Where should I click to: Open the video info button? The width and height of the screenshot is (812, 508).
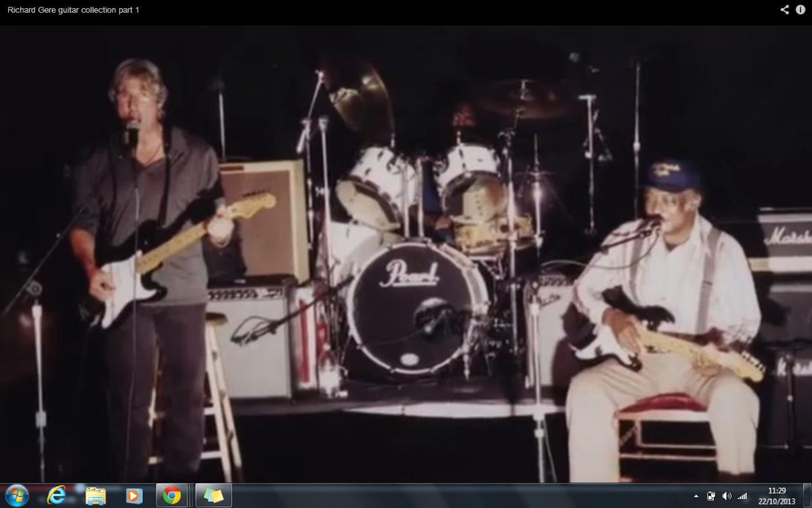tap(800, 9)
